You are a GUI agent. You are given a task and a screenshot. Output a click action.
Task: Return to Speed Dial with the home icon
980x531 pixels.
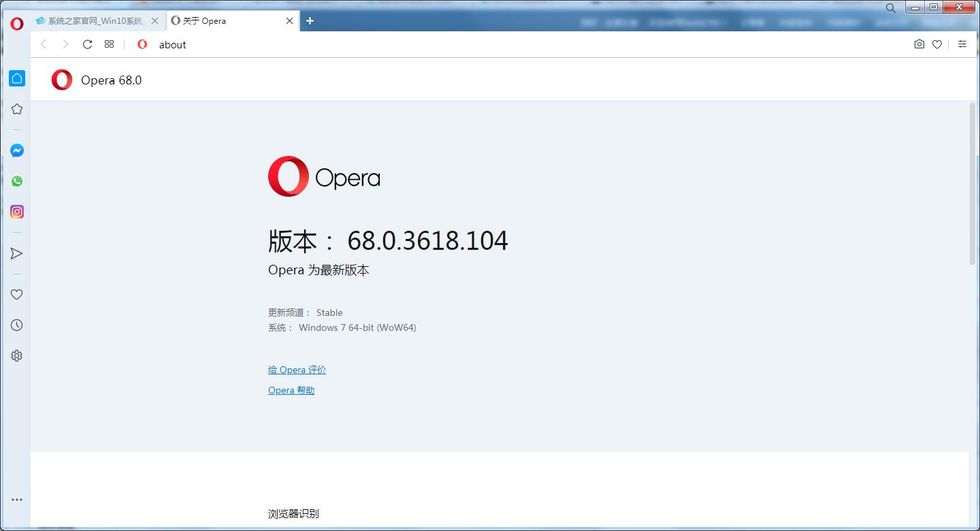coord(16,78)
